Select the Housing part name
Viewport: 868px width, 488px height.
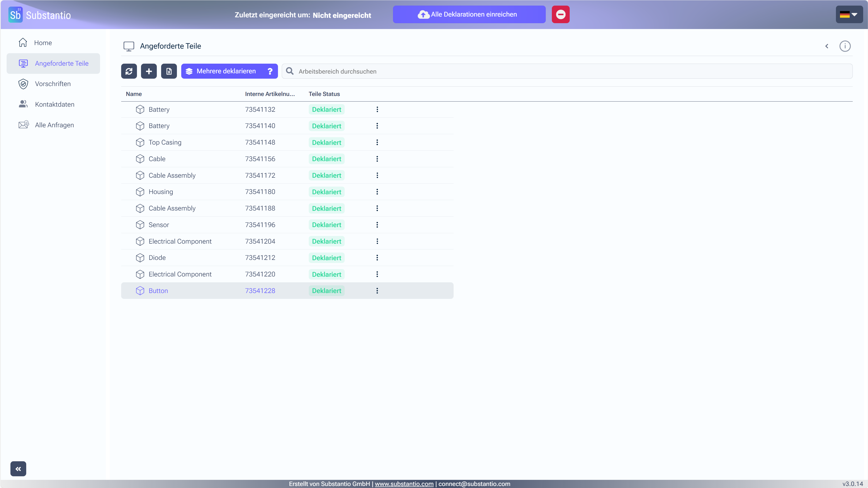161,192
